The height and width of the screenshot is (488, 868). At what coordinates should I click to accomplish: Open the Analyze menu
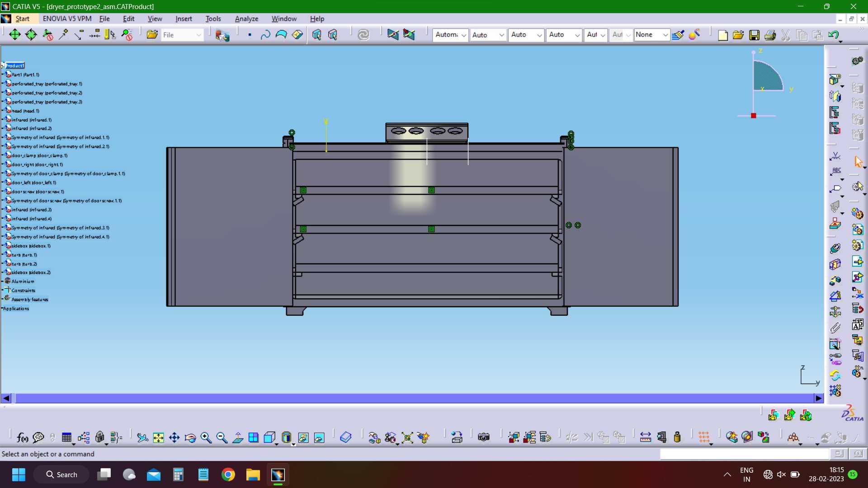[246, 19]
